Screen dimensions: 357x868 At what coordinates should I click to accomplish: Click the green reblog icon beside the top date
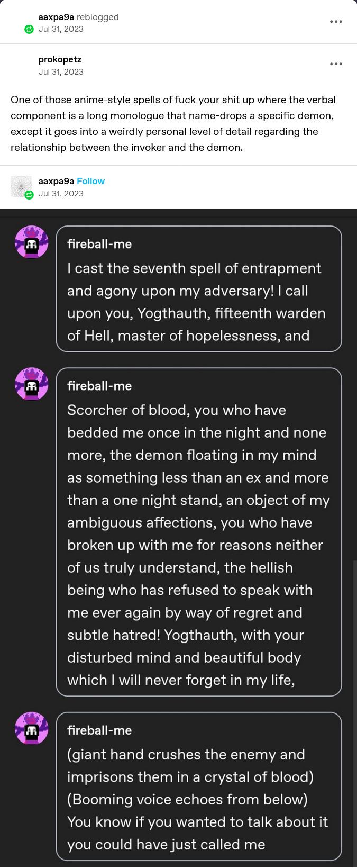pyautogui.click(x=29, y=29)
